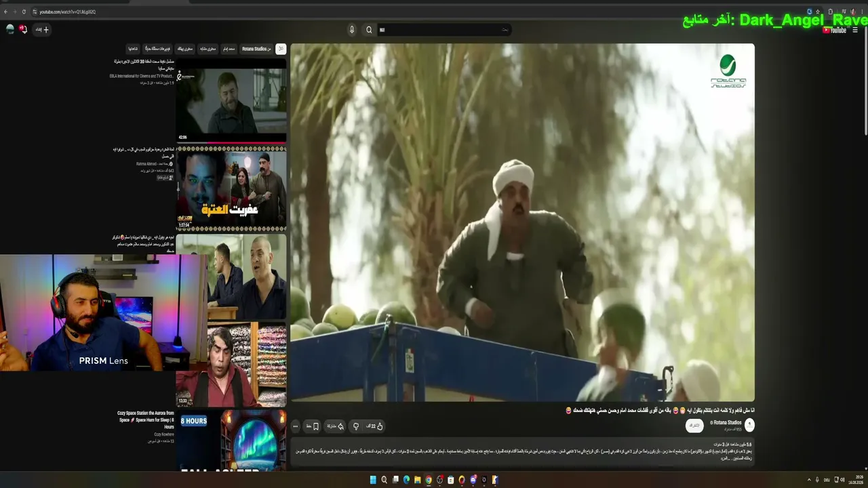The image size is (868, 488).
Task: Open the YouTube hamburger guide menu
Action: [856, 30]
